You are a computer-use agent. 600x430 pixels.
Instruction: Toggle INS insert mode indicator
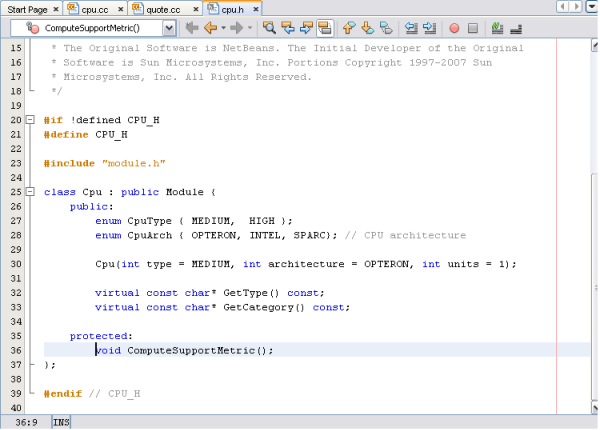(60, 423)
